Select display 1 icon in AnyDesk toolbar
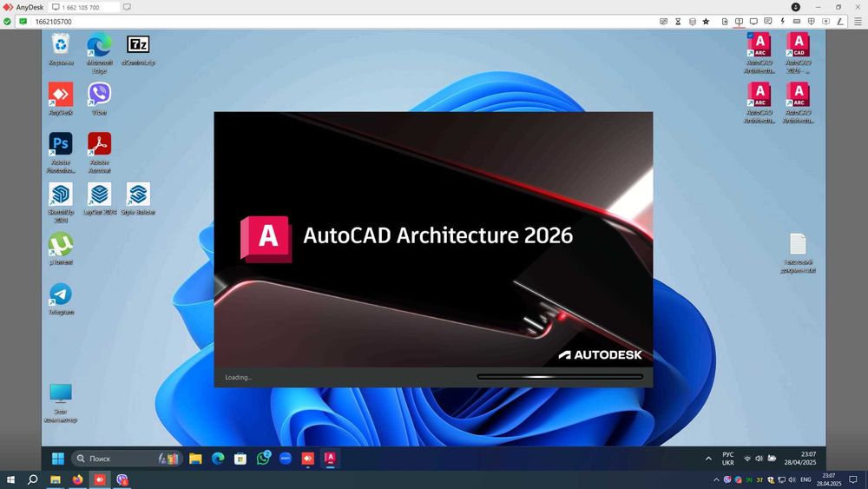This screenshot has height=489, width=868. [x=739, y=22]
